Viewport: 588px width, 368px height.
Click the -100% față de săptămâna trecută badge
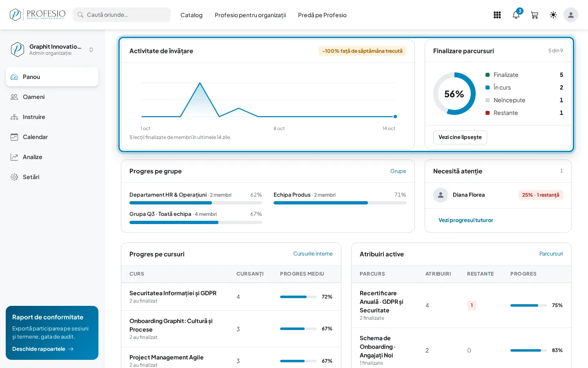tap(362, 51)
